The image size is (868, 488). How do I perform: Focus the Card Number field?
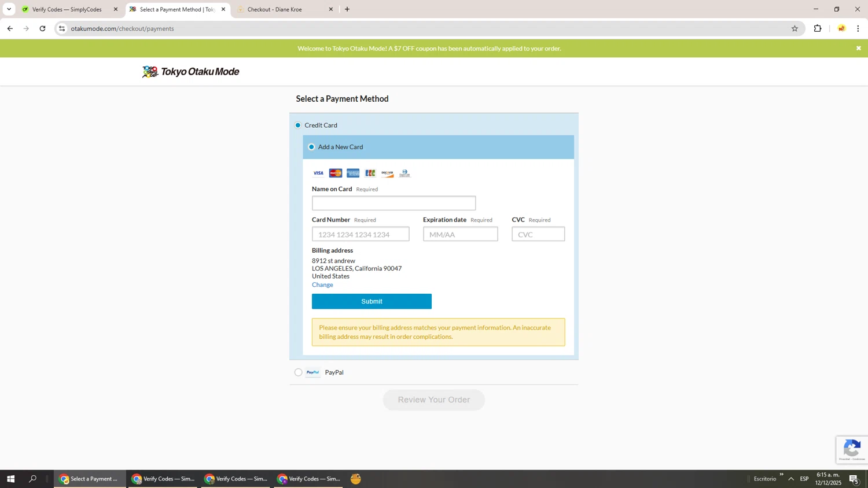361,234
